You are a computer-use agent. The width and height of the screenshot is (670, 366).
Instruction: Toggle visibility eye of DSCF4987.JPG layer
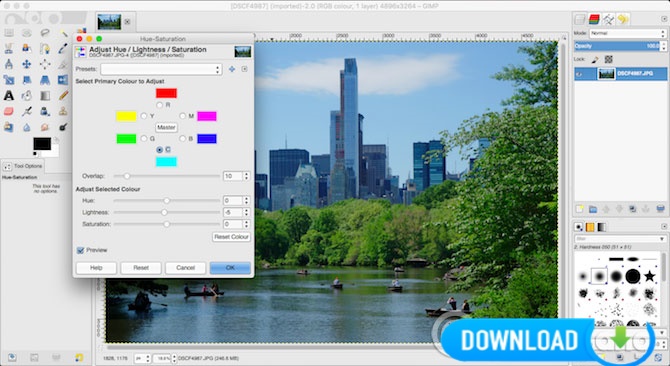point(579,74)
